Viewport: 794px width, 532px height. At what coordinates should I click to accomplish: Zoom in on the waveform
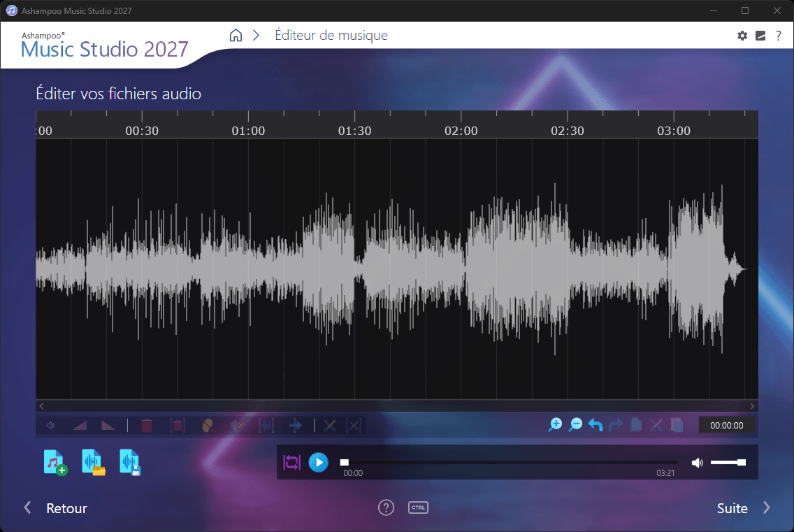pos(555,425)
